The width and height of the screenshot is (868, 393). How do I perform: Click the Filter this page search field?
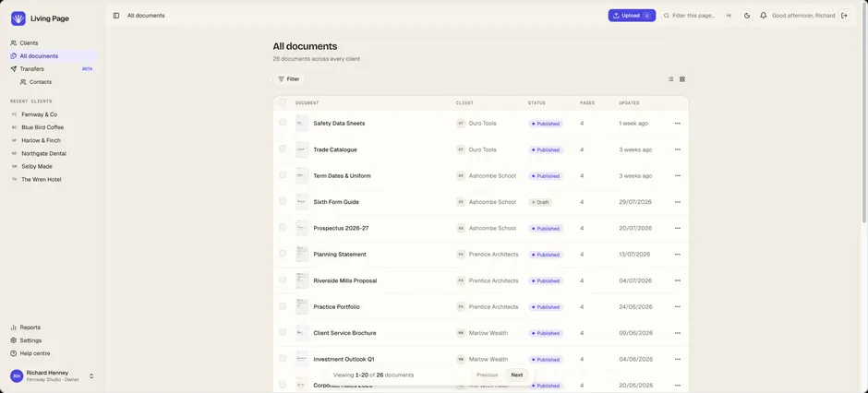(x=699, y=16)
